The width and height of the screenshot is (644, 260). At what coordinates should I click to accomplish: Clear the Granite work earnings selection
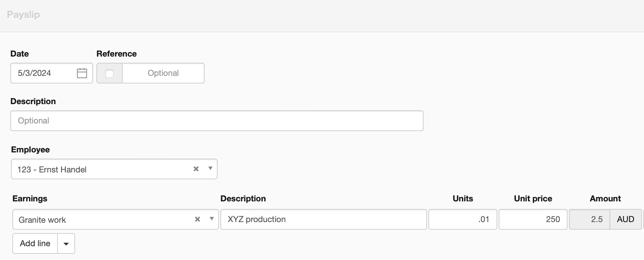(x=197, y=219)
